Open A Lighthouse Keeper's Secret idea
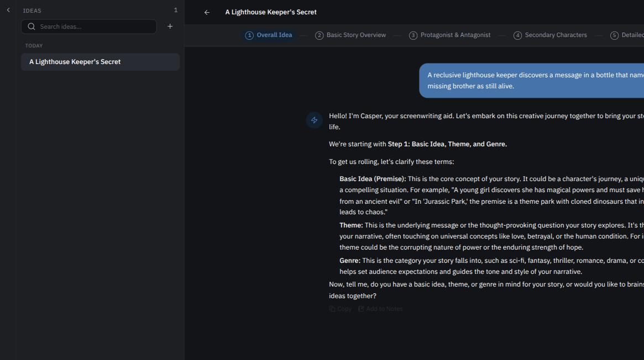Image resolution: width=644 pixels, height=360 pixels. point(100,62)
